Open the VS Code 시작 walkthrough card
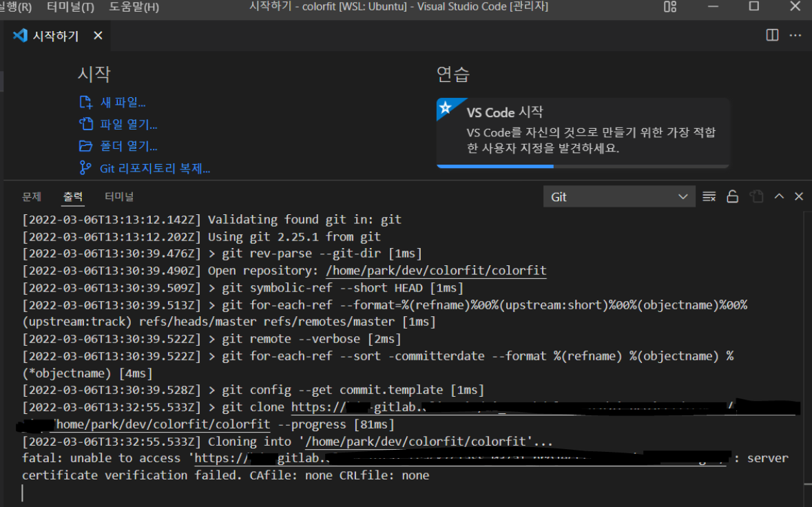This screenshot has width=812, height=507. pos(583,132)
